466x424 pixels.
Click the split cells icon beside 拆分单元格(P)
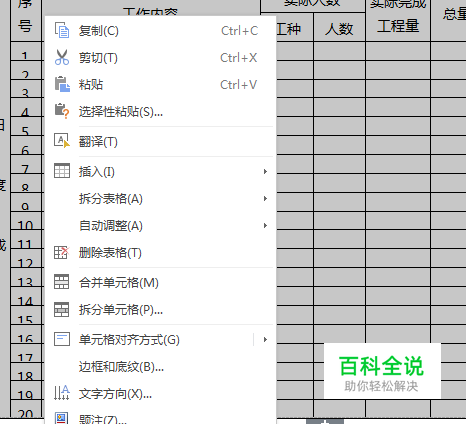point(62,309)
